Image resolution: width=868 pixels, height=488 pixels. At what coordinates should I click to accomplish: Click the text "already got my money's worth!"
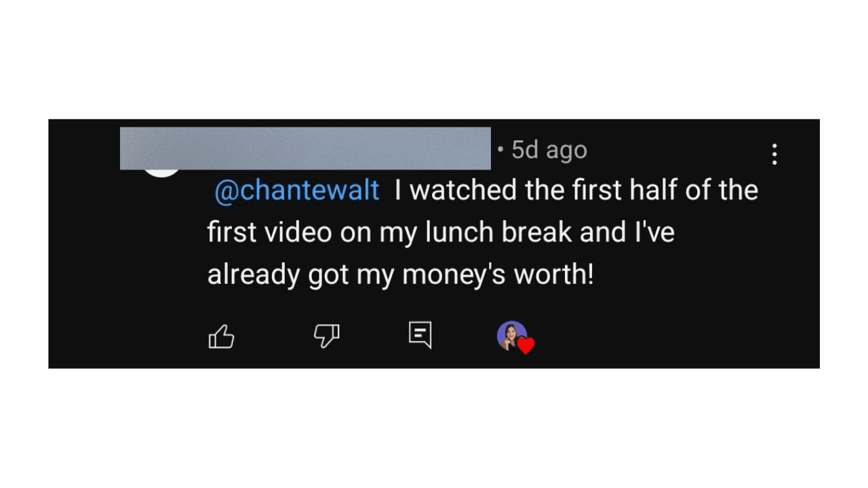click(x=400, y=275)
